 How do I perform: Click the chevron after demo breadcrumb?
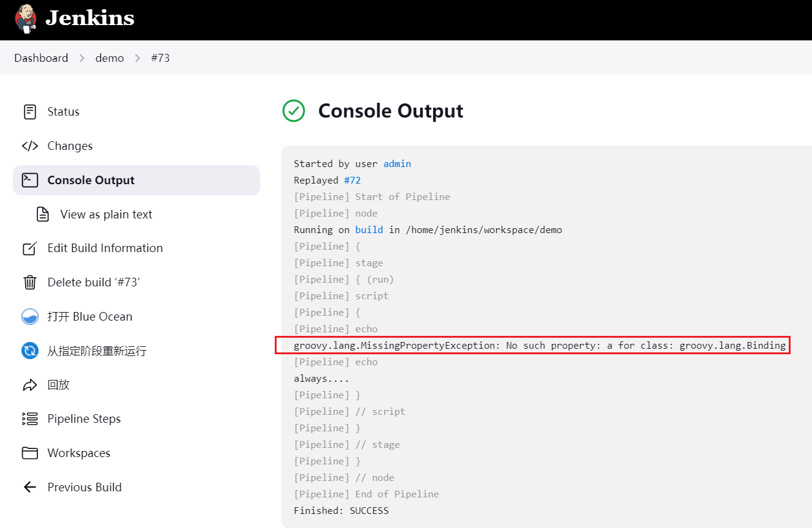pyautogui.click(x=138, y=58)
